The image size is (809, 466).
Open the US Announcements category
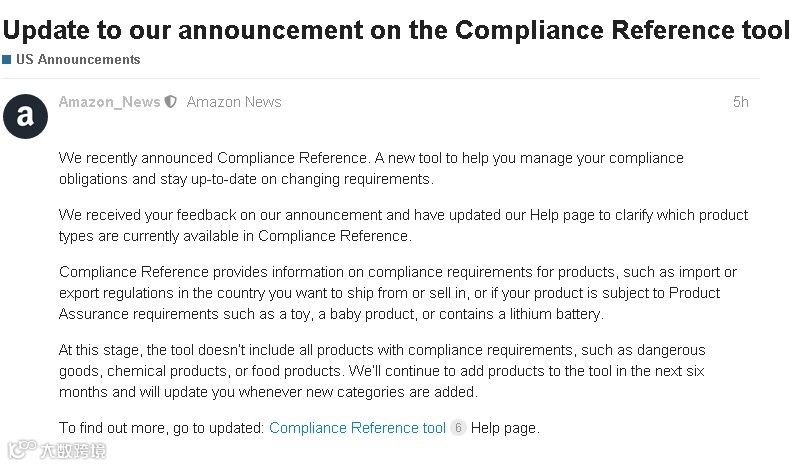click(x=78, y=60)
